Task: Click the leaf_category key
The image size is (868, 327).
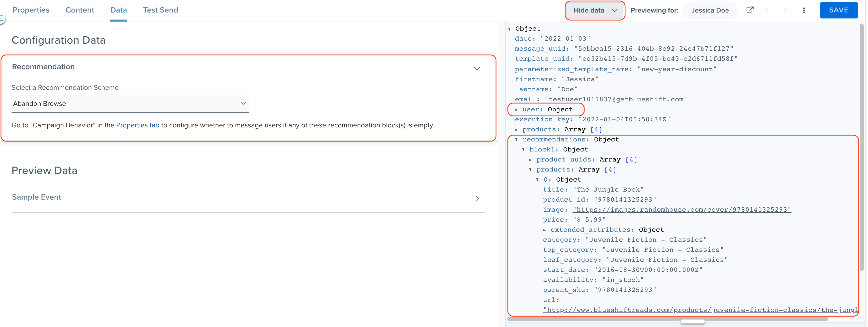Action: pyautogui.click(x=572, y=260)
